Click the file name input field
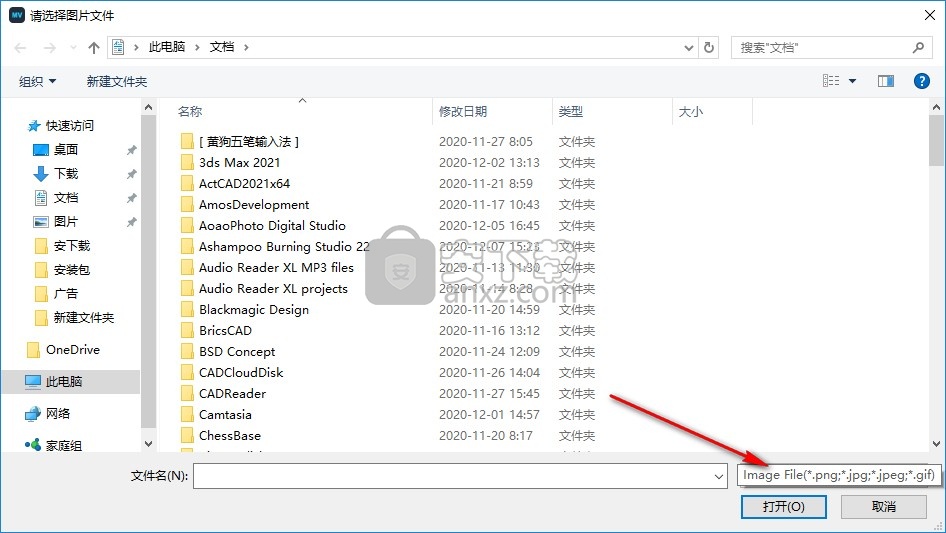Screen dimensions: 946x533 click(x=460, y=476)
